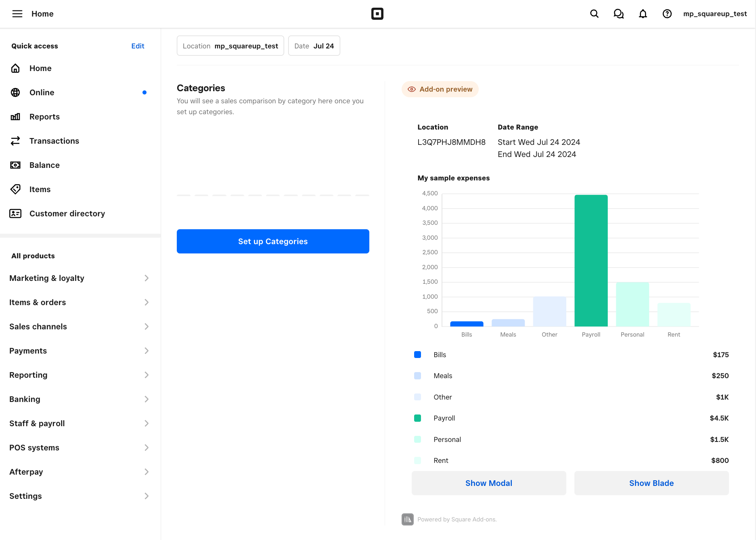
Task: Expand Marketing & loyalty chevron
Action: tap(147, 278)
